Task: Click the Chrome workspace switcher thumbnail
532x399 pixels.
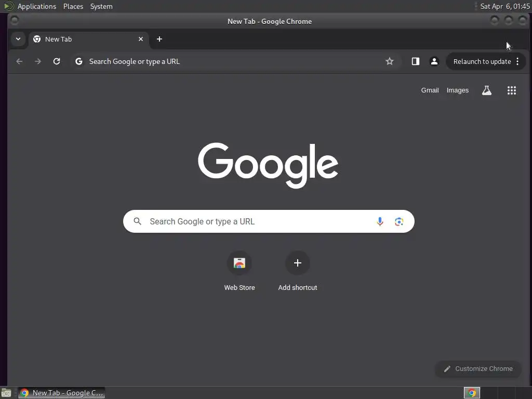Action: [x=472, y=393]
